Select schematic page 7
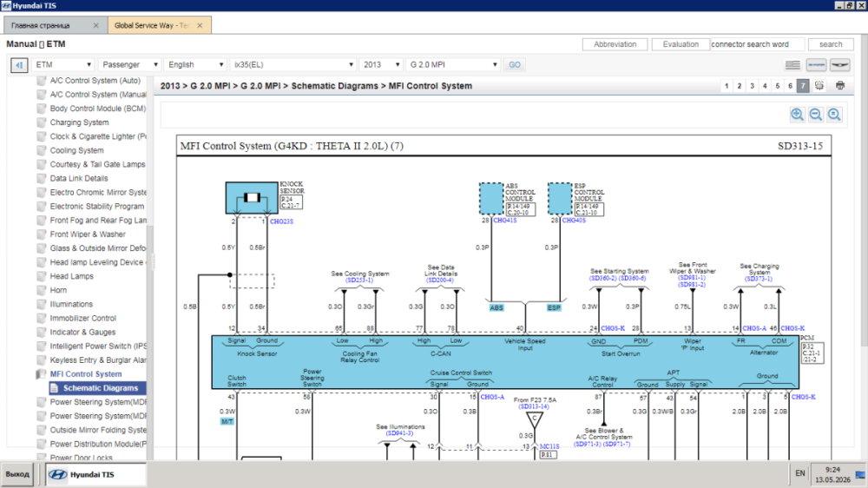This screenshot has height=488, width=868. click(803, 86)
